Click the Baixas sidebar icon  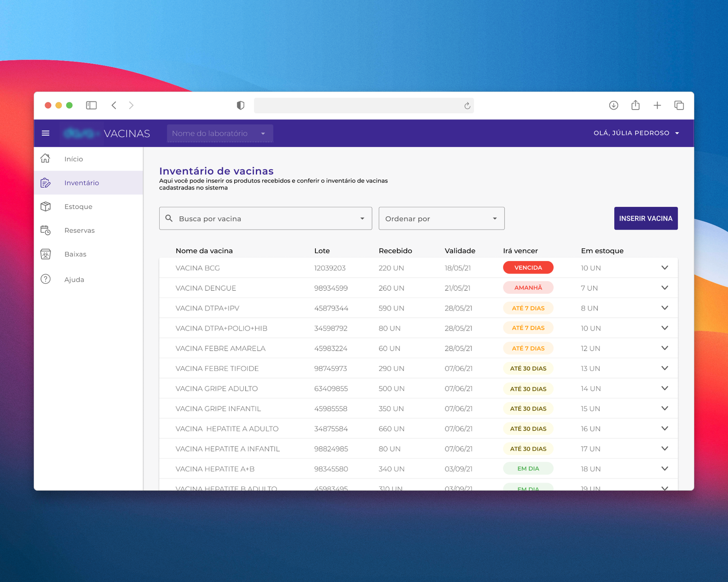click(x=45, y=254)
